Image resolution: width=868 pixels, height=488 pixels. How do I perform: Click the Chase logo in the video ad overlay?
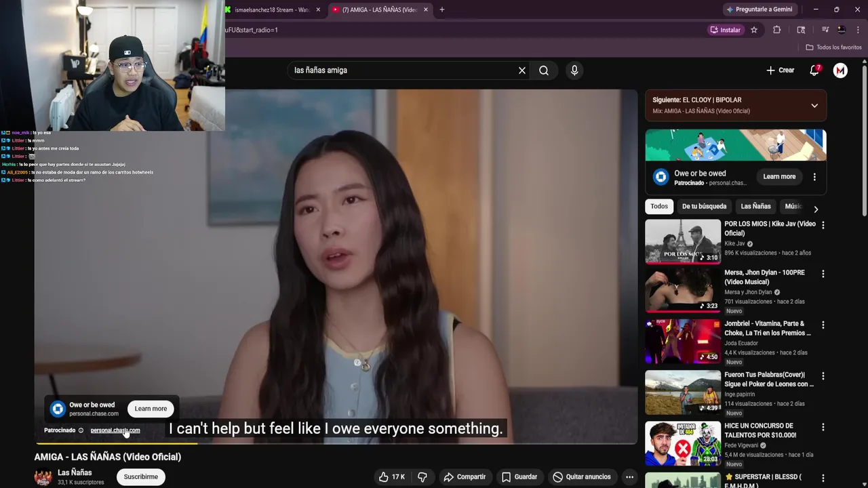(x=58, y=409)
